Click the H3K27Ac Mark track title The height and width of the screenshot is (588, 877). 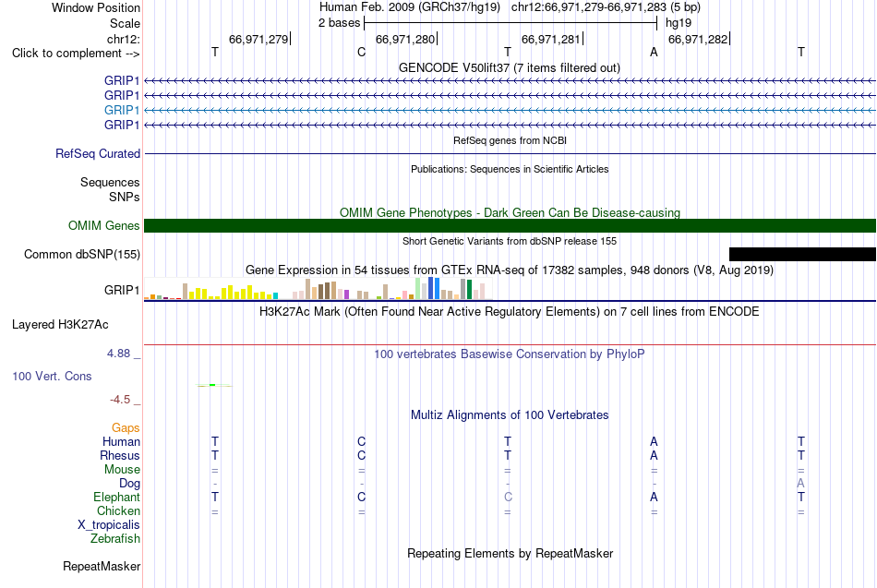[509, 312]
